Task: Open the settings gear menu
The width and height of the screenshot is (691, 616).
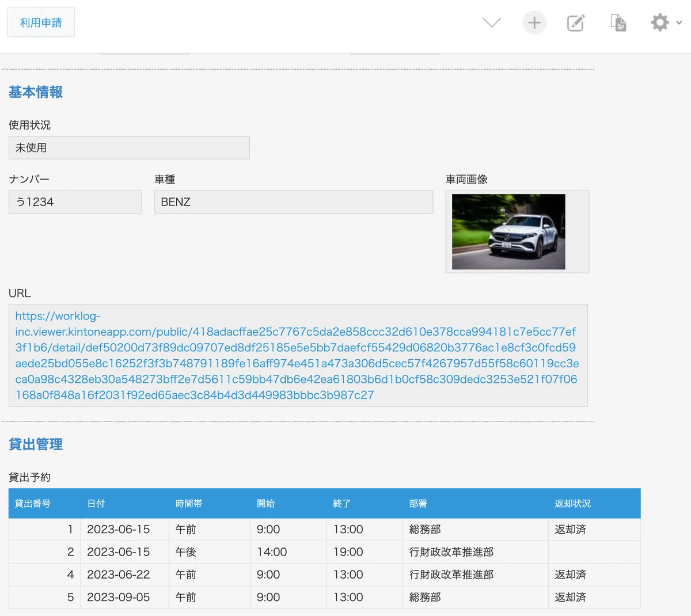Action: [x=659, y=22]
